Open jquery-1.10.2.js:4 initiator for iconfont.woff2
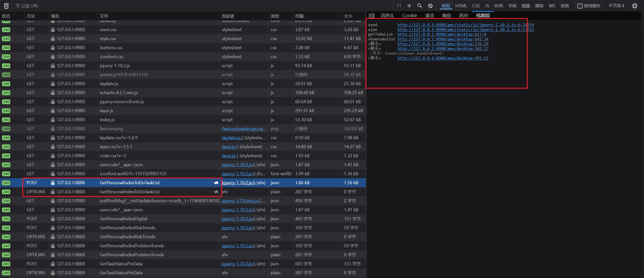The image size is (644, 278). coord(238,174)
